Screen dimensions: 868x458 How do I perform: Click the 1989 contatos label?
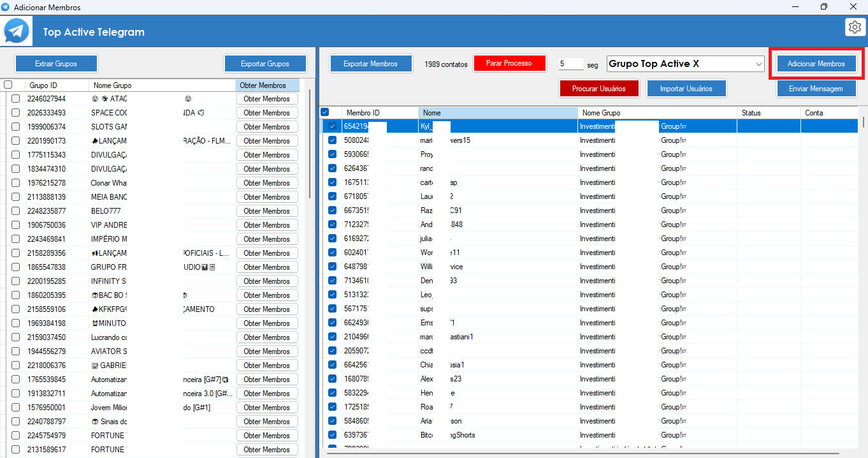[445, 64]
